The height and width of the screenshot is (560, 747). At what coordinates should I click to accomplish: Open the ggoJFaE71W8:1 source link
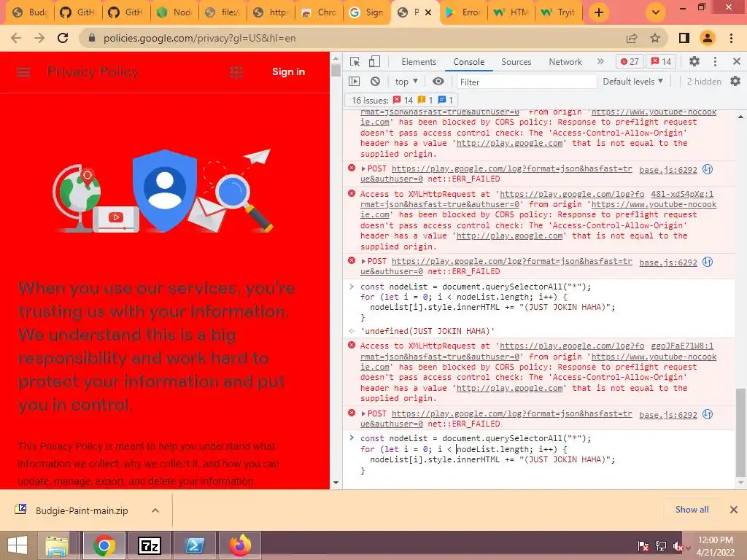682,346
